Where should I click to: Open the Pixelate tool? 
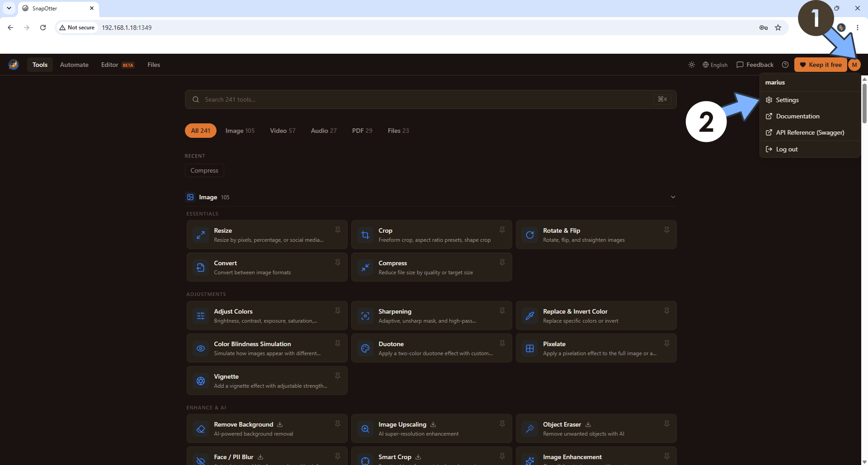(596, 348)
